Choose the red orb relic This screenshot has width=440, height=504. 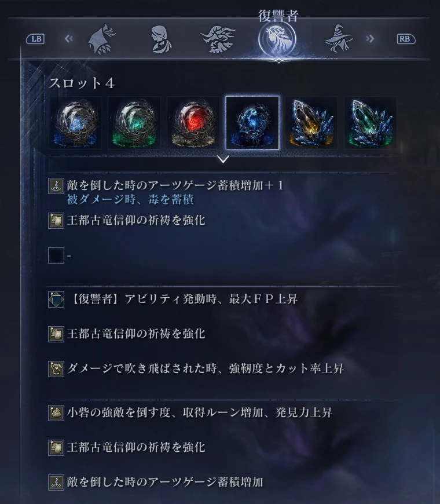[193, 123]
